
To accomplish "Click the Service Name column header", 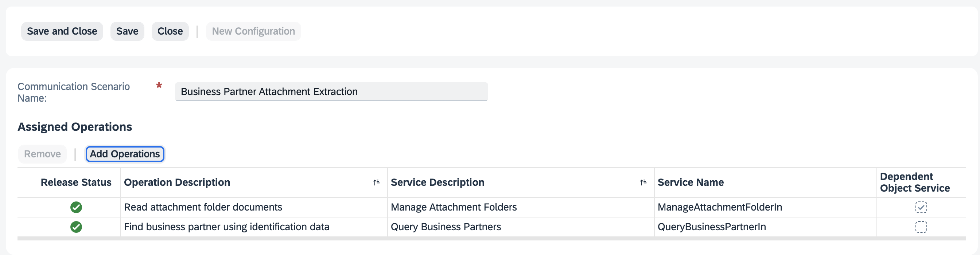I will click(x=691, y=182).
